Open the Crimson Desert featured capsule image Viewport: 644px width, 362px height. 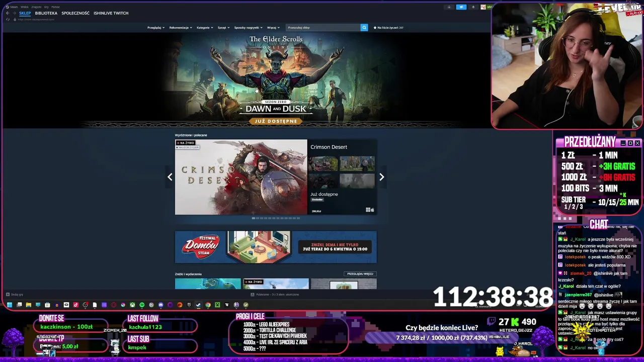coord(241,177)
